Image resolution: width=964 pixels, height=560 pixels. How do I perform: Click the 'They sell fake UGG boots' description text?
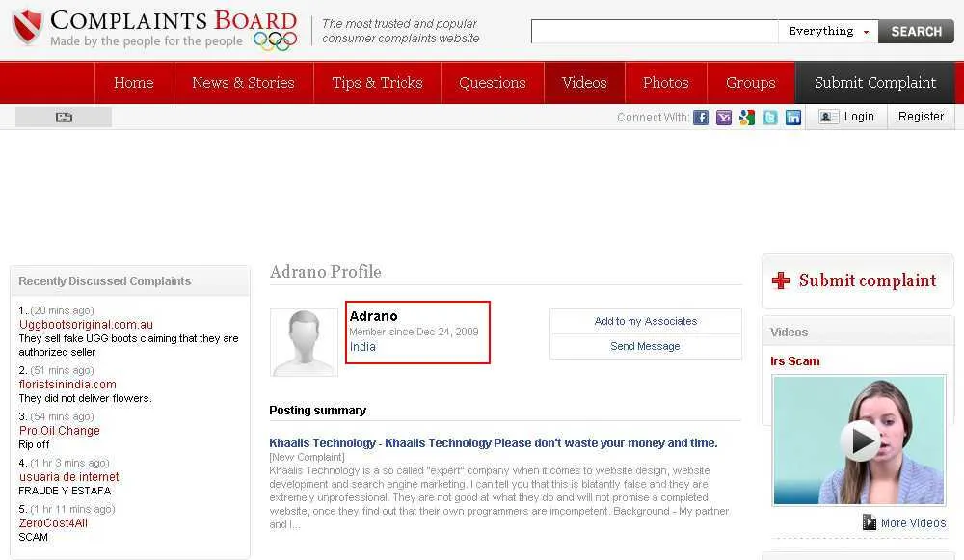pyautogui.click(x=128, y=345)
